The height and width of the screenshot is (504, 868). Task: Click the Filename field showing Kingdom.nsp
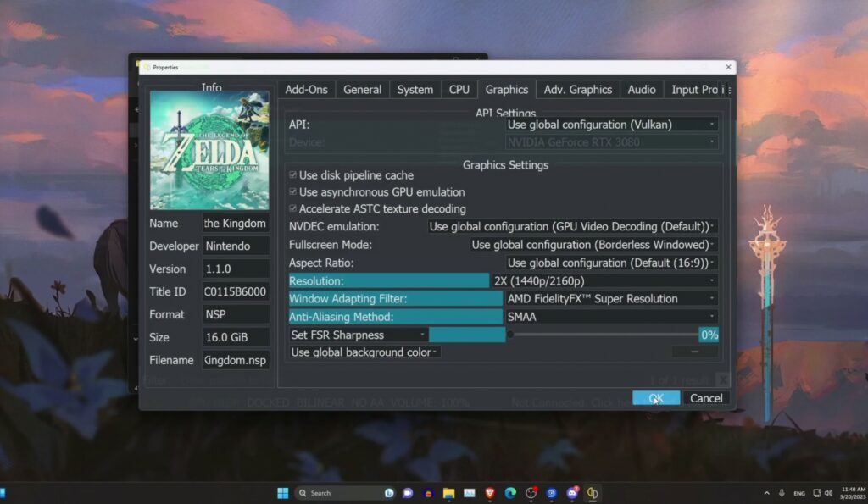[236, 360]
